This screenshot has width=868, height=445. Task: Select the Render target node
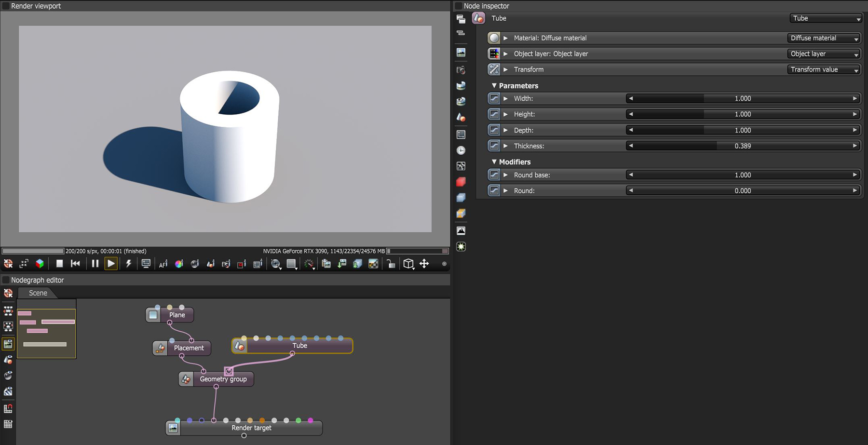tap(244, 428)
